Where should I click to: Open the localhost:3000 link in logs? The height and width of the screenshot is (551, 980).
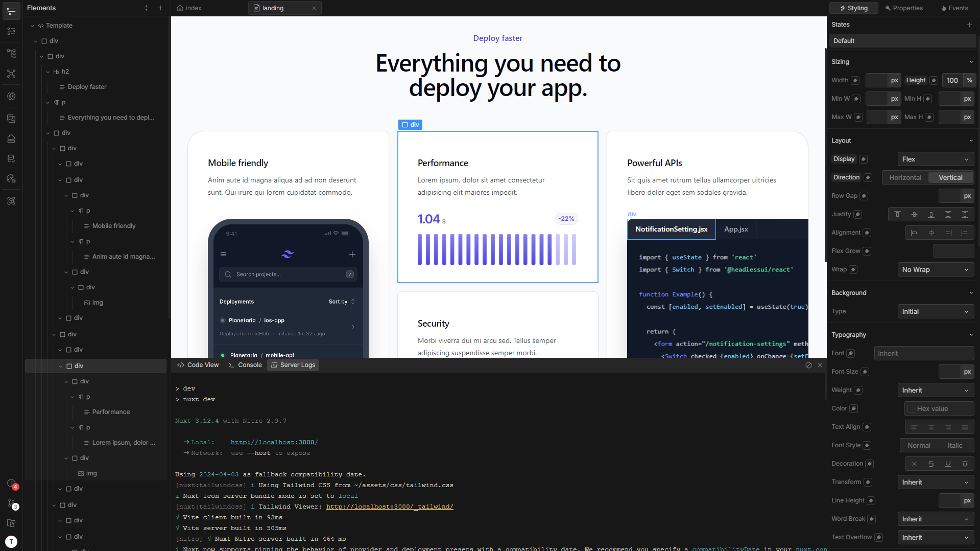(x=274, y=442)
